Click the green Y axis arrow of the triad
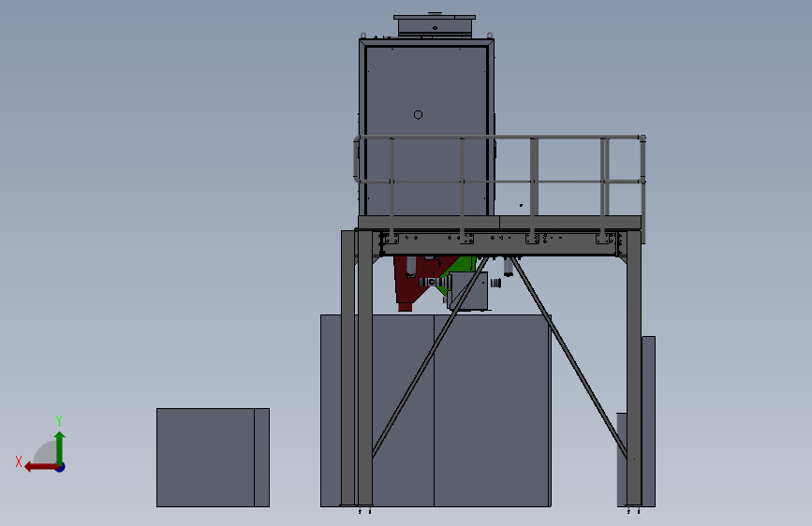Viewport: 812px width, 526px height. (x=60, y=448)
